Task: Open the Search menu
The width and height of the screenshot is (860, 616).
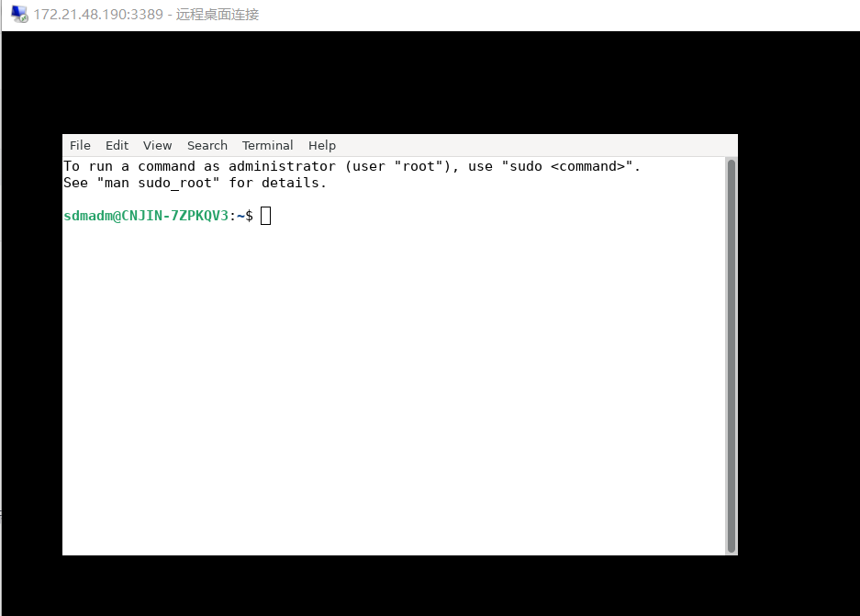Action: pos(207,145)
